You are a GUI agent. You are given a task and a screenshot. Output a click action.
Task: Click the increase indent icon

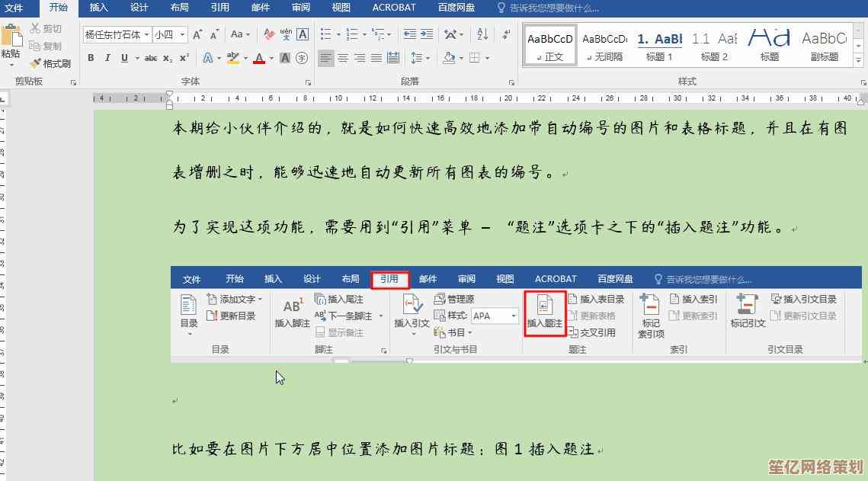(426, 34)
